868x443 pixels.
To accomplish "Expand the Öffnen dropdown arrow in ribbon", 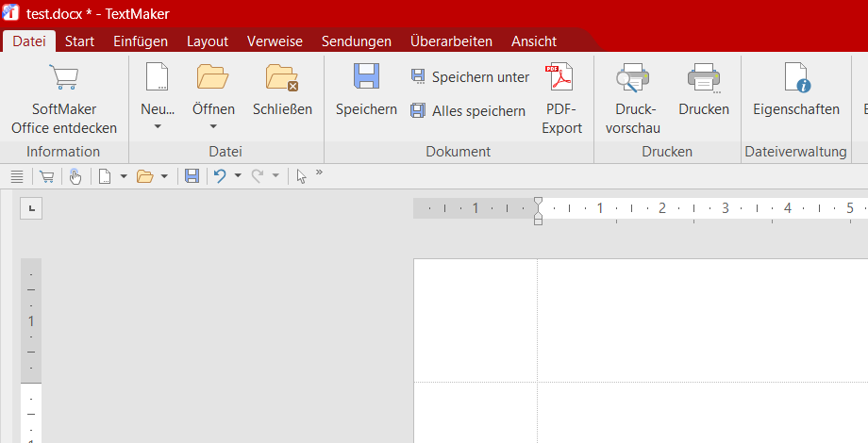I will coord(213,126).
